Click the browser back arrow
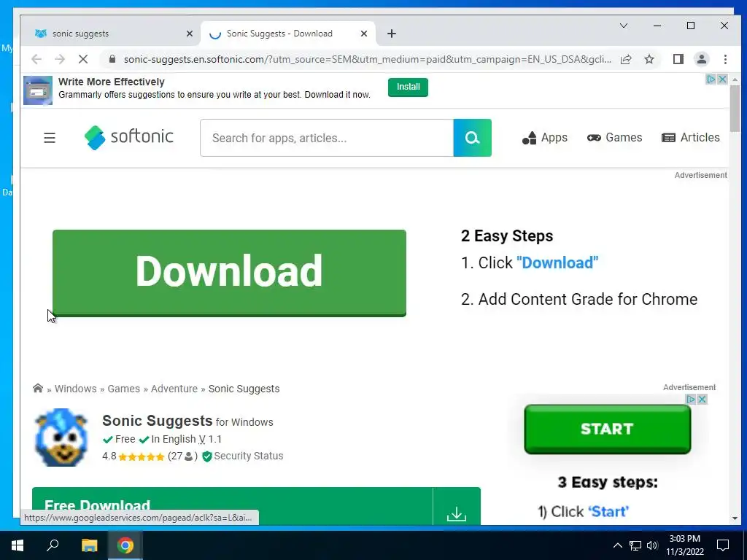747x560 pixels. pyautogui.click(x=36, y=59)
